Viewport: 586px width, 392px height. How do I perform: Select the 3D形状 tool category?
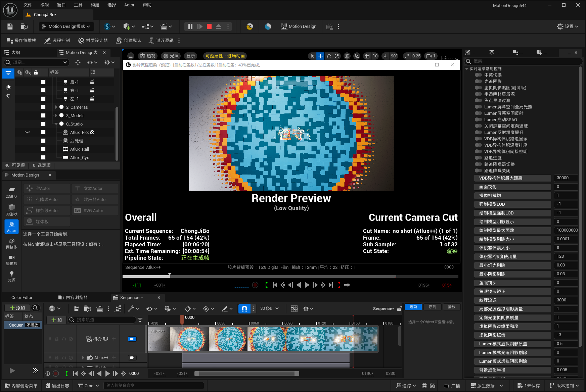pos(12,210)
